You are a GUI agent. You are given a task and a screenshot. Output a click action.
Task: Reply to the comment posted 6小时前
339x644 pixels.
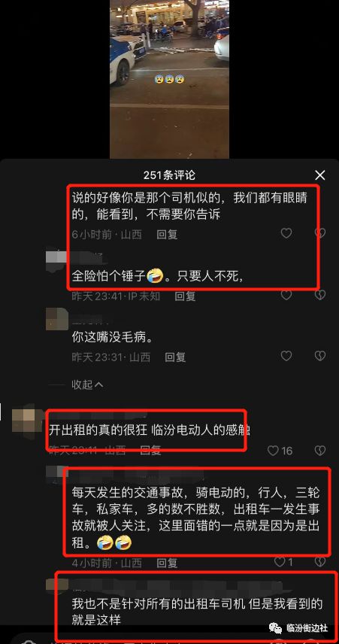tap(167, 234)
